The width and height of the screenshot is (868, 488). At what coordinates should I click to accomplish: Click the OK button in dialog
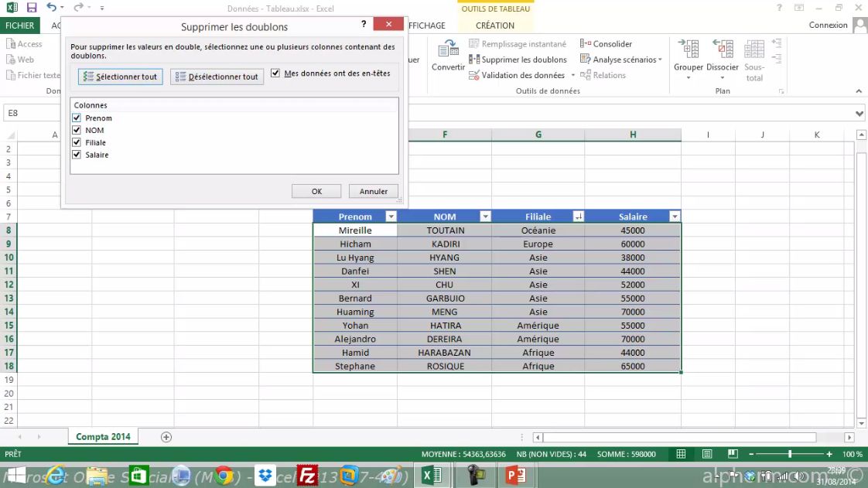316,192
